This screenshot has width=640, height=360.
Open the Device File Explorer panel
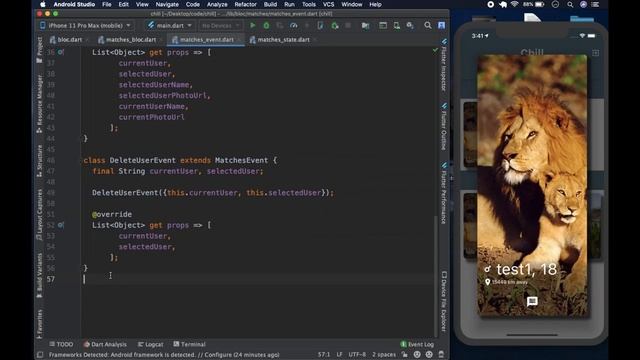[x=444, y=301]
